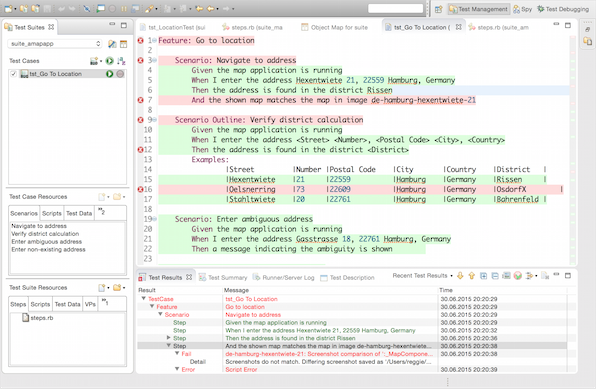The width and height of the screenshot is (596, 389).
Task: Click the Launch AUT icon in toolbar
Action: point(100,8)
